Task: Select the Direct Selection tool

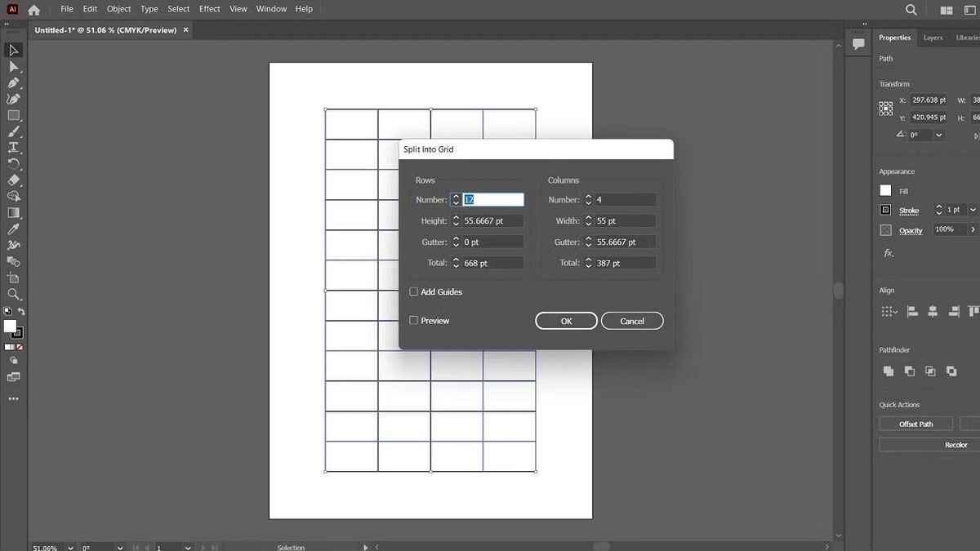Action: tap(13, 67)
